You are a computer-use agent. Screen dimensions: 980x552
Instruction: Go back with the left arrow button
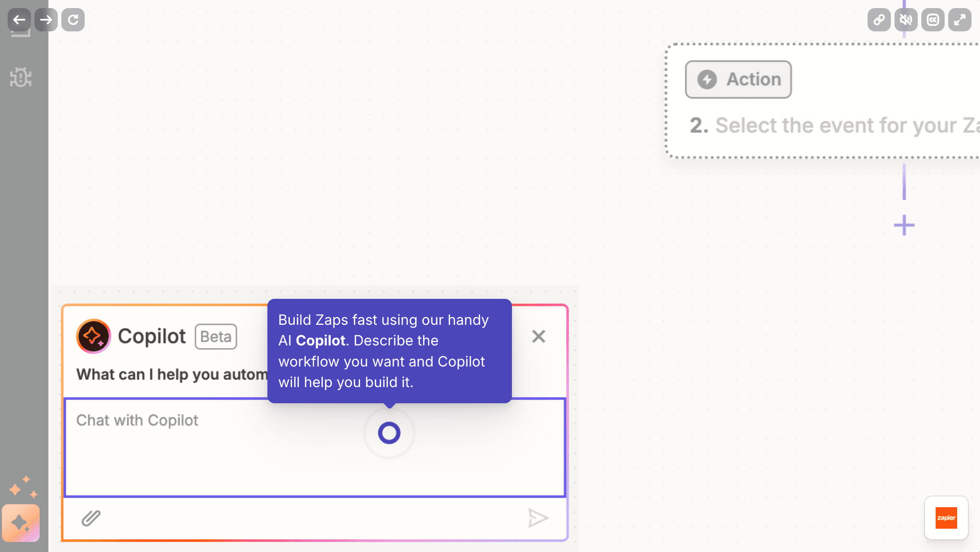19,20
